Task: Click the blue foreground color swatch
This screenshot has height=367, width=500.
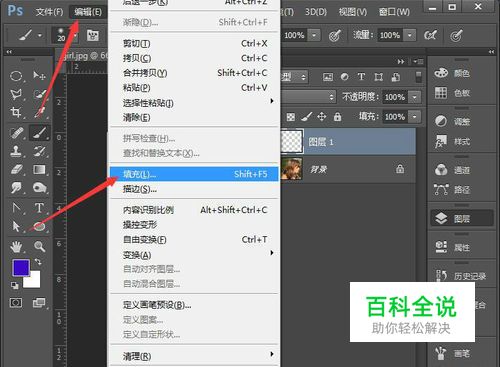Action: point(21,267)
